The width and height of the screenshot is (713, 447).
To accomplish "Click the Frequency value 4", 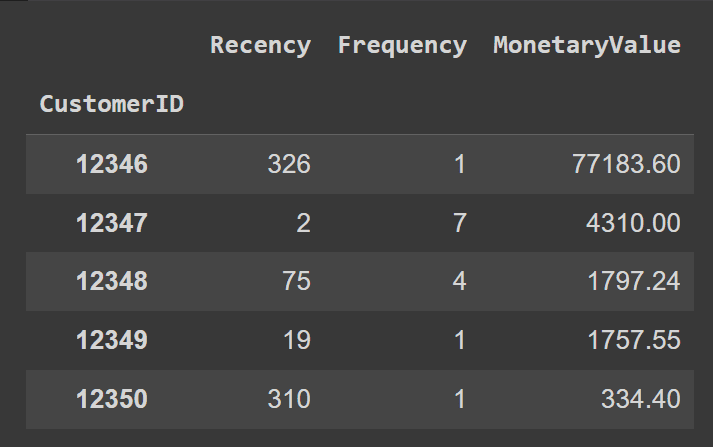I will [460, 281].
